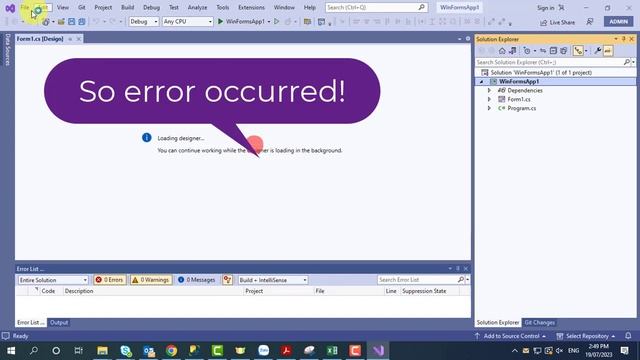
Task: Click Add to Source Control in status bar
Action: 510,336
